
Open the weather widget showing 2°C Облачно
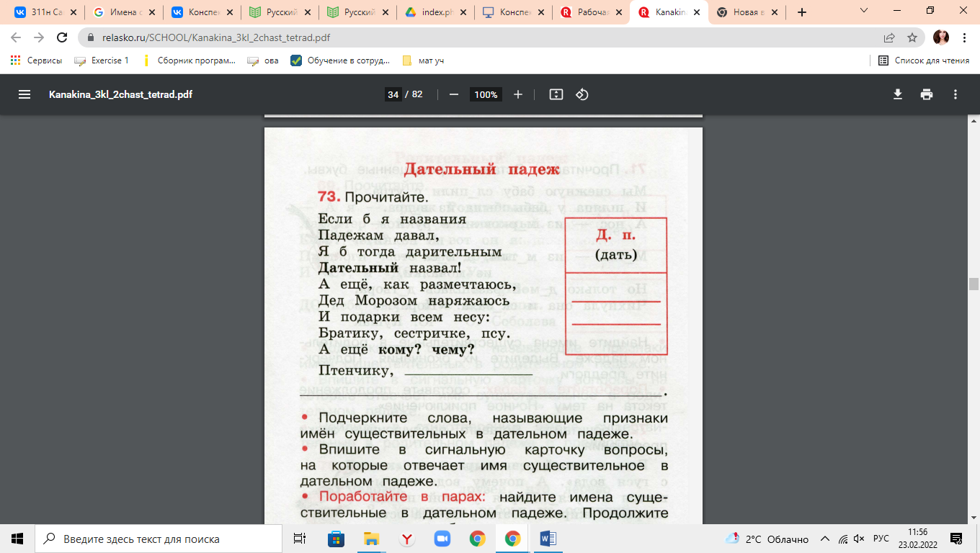point(767,539)
